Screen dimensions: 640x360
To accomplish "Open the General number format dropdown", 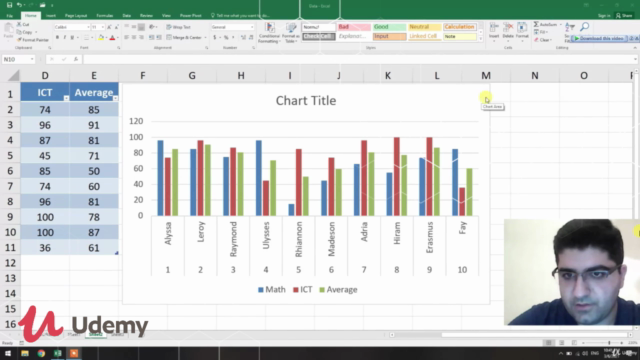I will coord(252,27).
